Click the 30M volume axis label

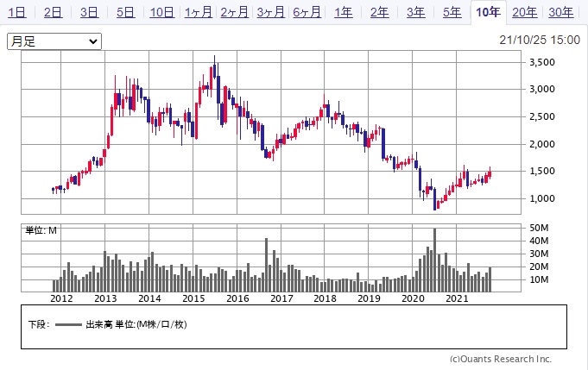coord(539,254)
